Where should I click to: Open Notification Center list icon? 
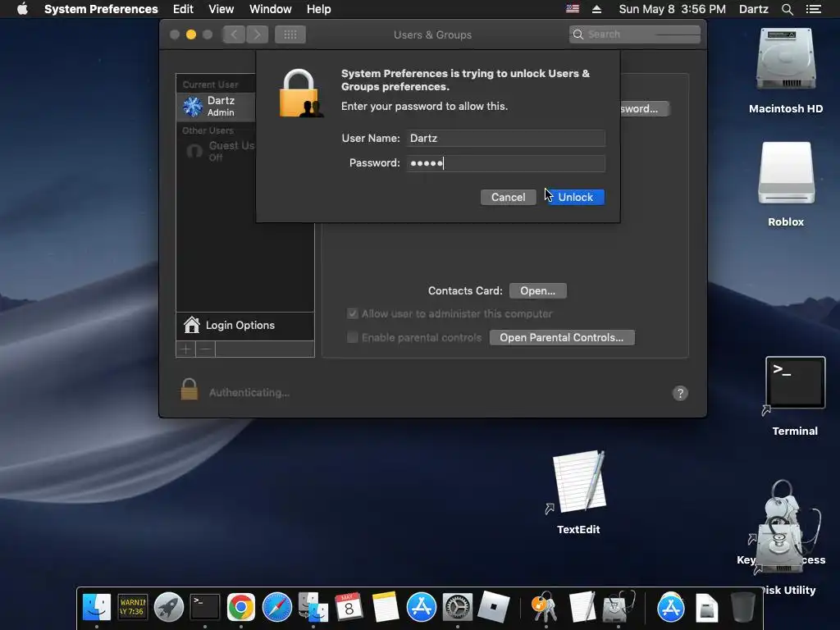(x=814, y=9)
